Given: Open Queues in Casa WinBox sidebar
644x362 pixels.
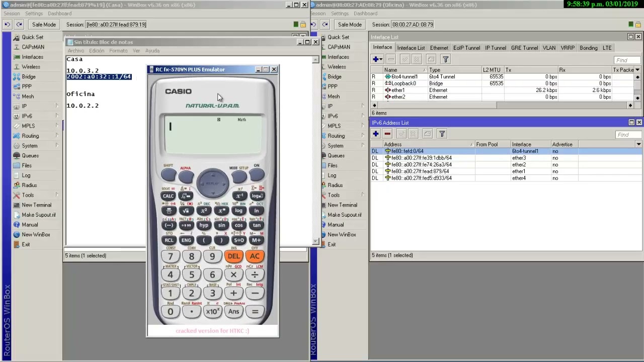Looking at the screenshot, I should click(x=30, y=155).
